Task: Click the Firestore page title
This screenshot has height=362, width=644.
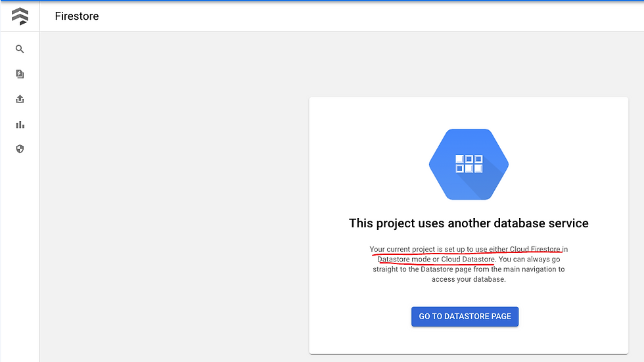Action: 77,16
